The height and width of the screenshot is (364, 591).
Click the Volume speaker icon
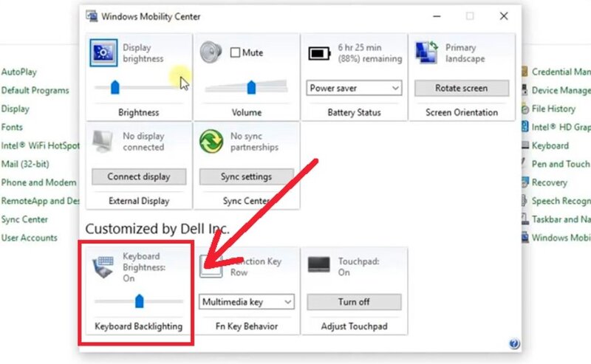pyautogui.click(x=211, y=52)
